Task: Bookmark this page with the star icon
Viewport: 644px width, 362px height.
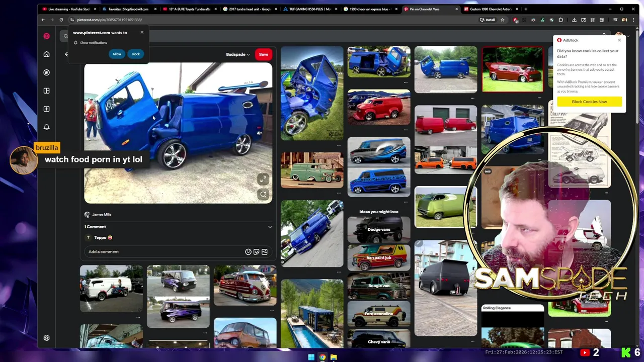Action: (502, 20)
